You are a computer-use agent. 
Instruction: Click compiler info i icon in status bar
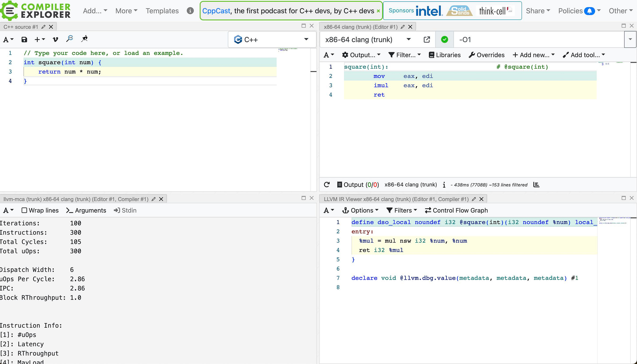coord(444,185)
